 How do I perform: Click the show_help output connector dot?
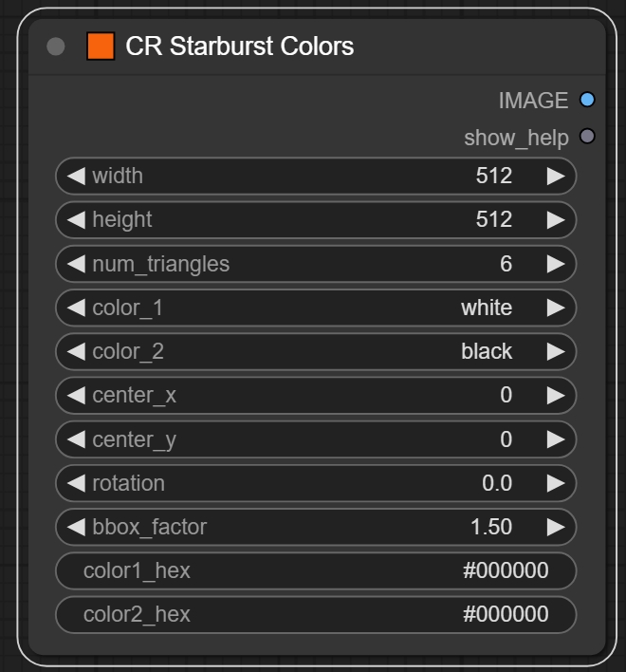587,137
